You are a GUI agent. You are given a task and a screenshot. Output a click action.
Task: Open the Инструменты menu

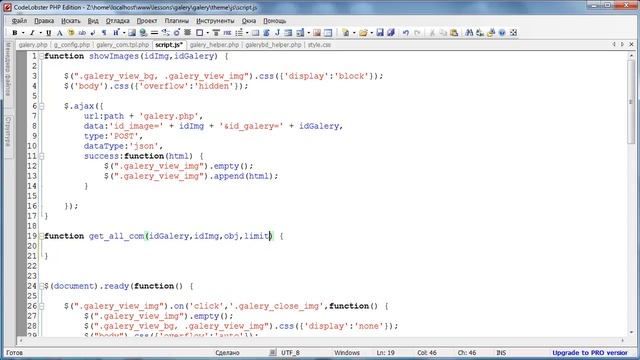[x=215, y=20]
